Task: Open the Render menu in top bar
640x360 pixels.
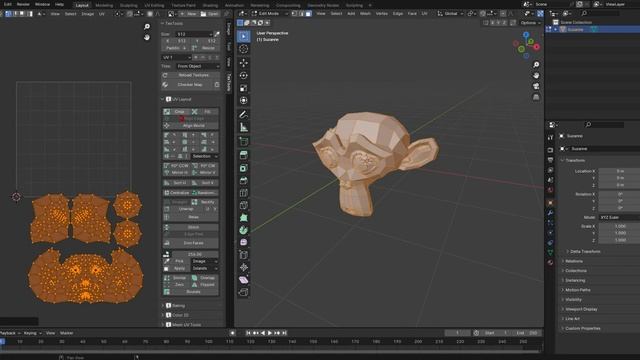Action: point(23,4)
